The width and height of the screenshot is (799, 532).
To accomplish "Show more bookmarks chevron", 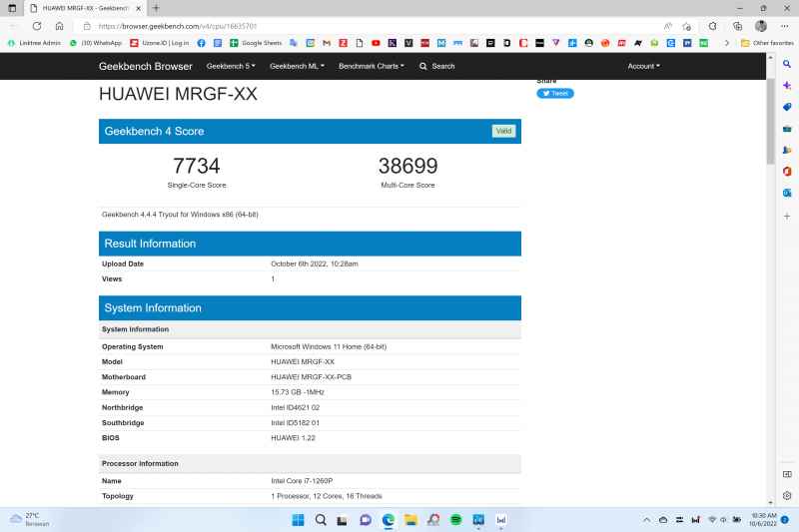I will tap(727, 43).
